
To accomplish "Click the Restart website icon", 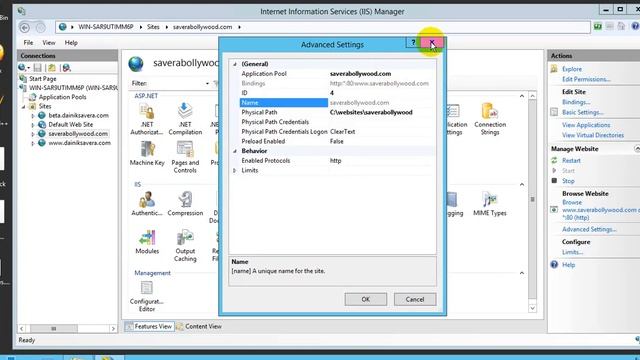I will tap(554, 160).
